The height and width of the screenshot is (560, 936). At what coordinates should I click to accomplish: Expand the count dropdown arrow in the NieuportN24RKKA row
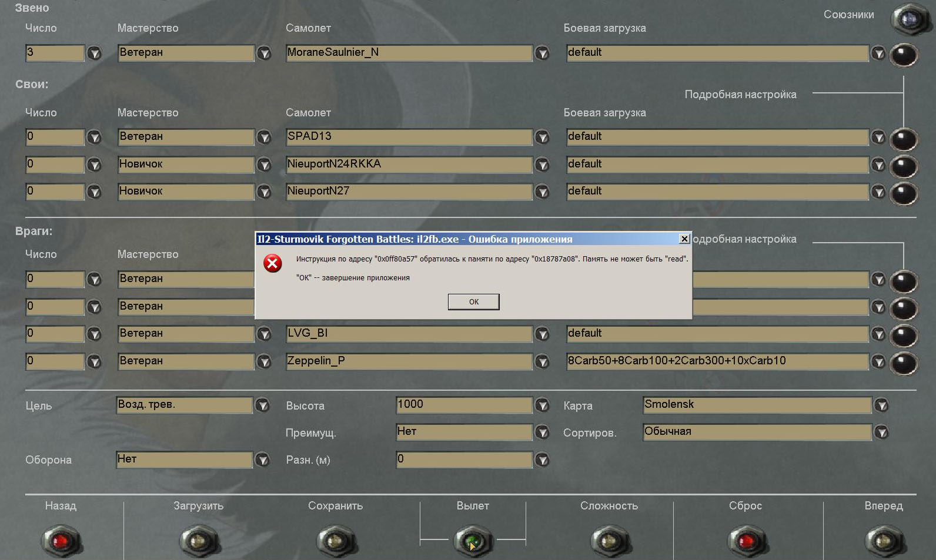coord(94,165)
